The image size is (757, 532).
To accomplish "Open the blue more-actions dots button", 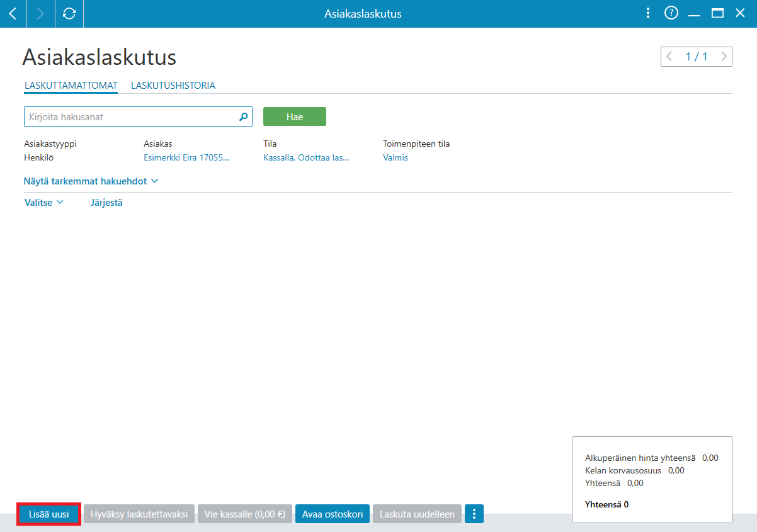I will pos(474,514).
